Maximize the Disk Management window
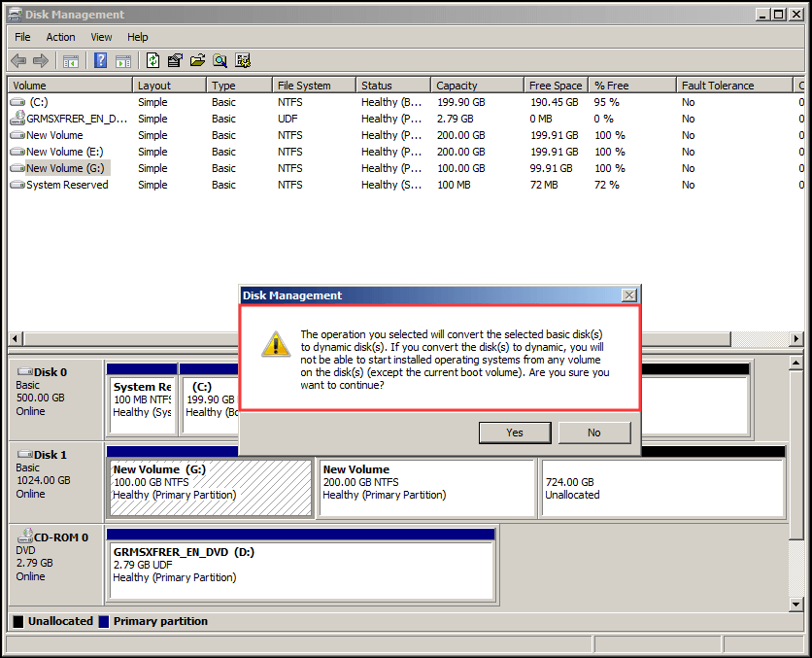This screenshot has height=658, width=812. (778, 14)
